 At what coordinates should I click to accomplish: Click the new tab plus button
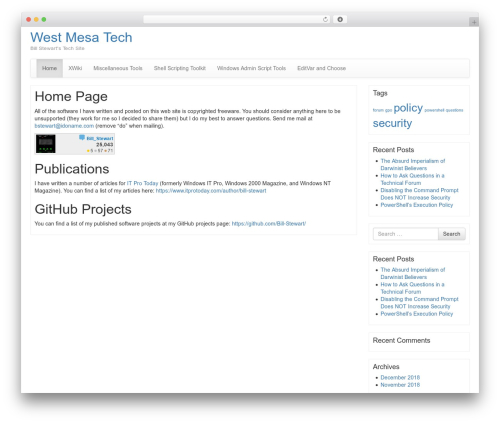click(474, 22)
